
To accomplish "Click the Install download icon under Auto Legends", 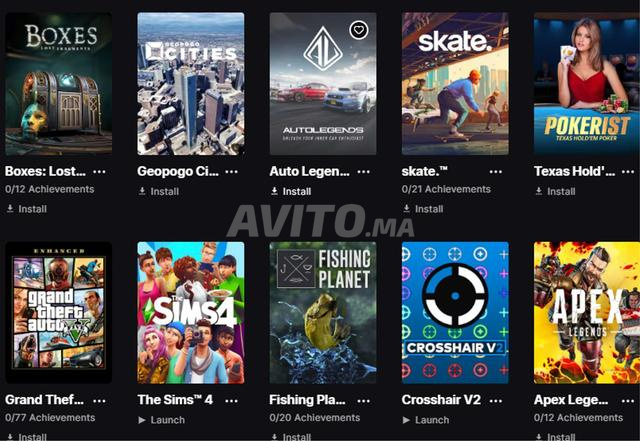I will tap(275, 191).
